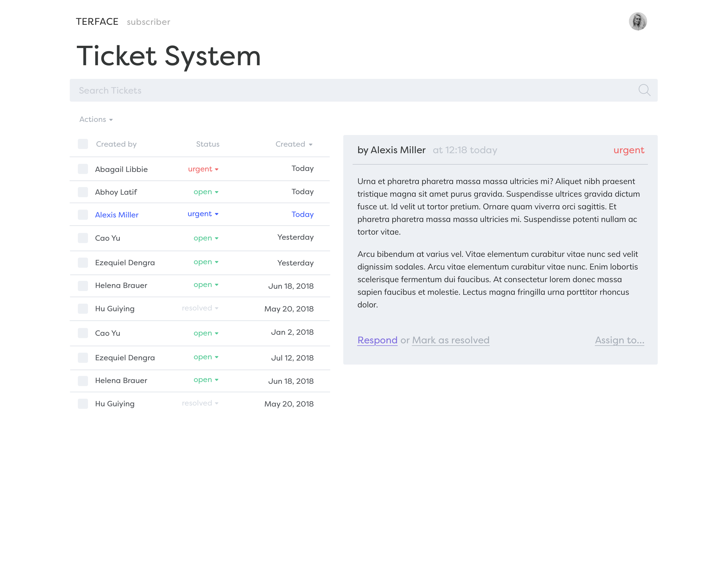Open status dropdown for Cao Yu Jan 2 ticket

coord(206,333)
